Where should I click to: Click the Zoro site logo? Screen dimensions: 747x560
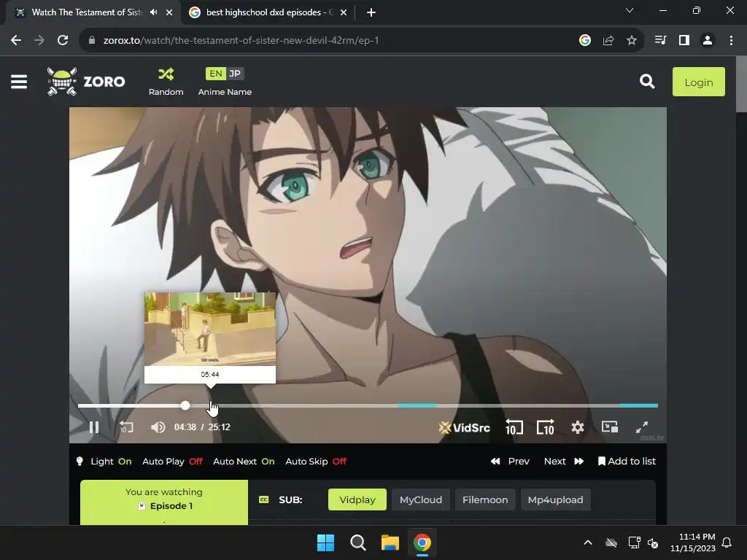pos(86,82)
